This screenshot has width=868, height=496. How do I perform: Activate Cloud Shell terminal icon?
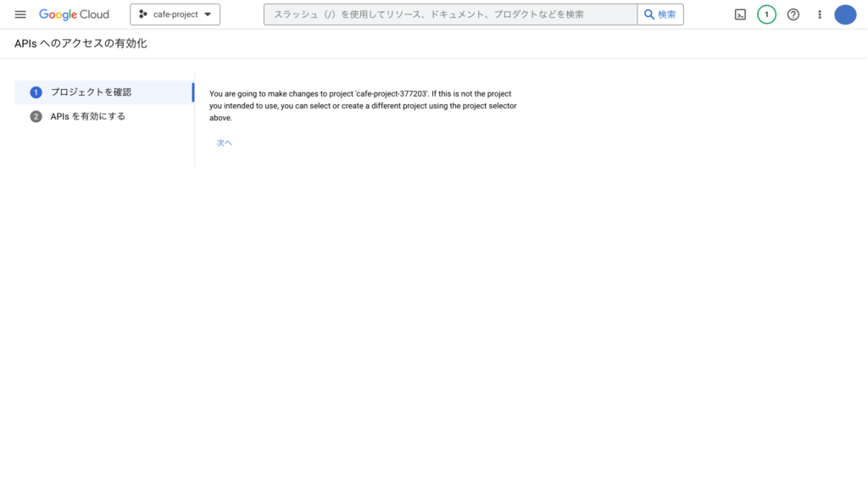740,14
